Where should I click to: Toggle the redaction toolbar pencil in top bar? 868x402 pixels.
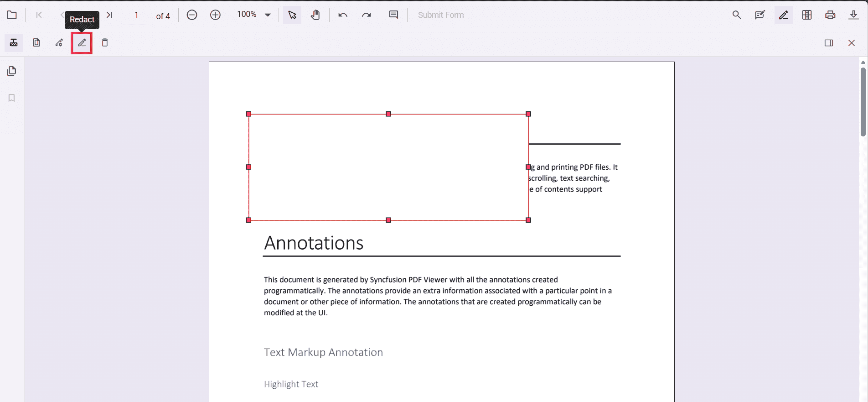pyautogui.click(x=783, y=15)
